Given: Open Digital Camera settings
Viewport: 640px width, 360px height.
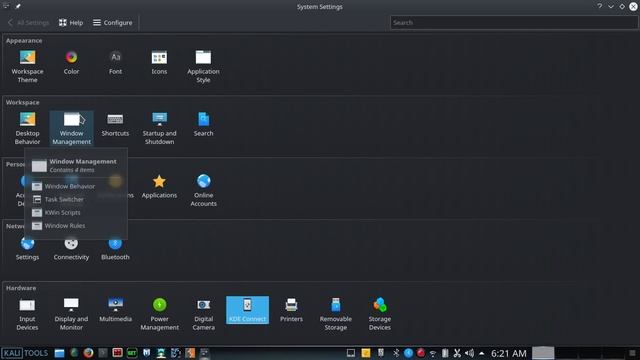Looking at the screenshot, I should pyautogui.click(x=203, y=314).
